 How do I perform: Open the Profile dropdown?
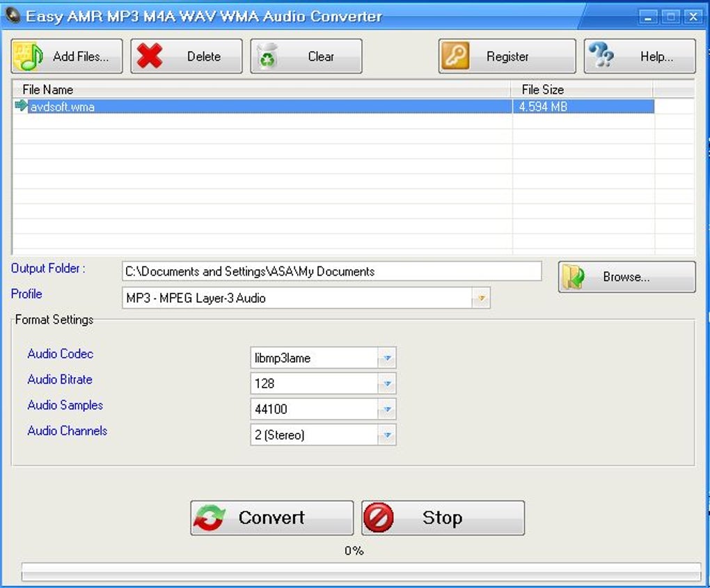pyautogui.click(x=482, y=298)
